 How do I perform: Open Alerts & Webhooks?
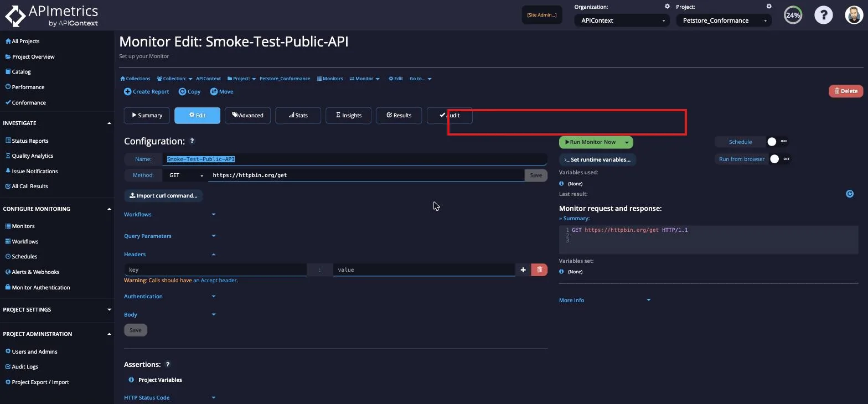coord(32,272)
